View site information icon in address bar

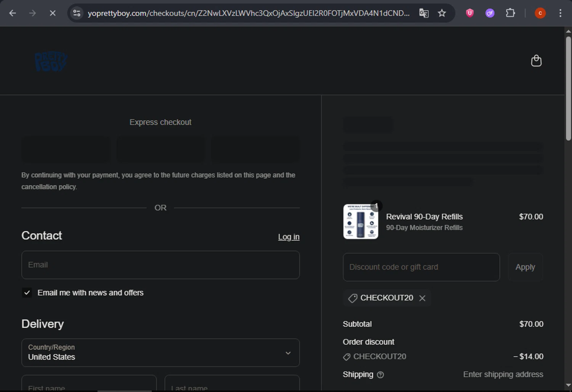[77, 13]
